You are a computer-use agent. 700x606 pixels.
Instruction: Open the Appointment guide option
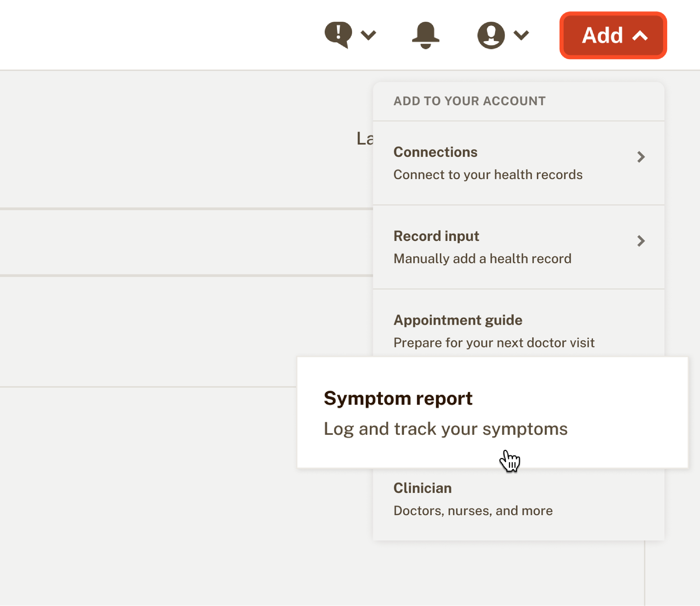pyautogui.click(x=519, y=323)
